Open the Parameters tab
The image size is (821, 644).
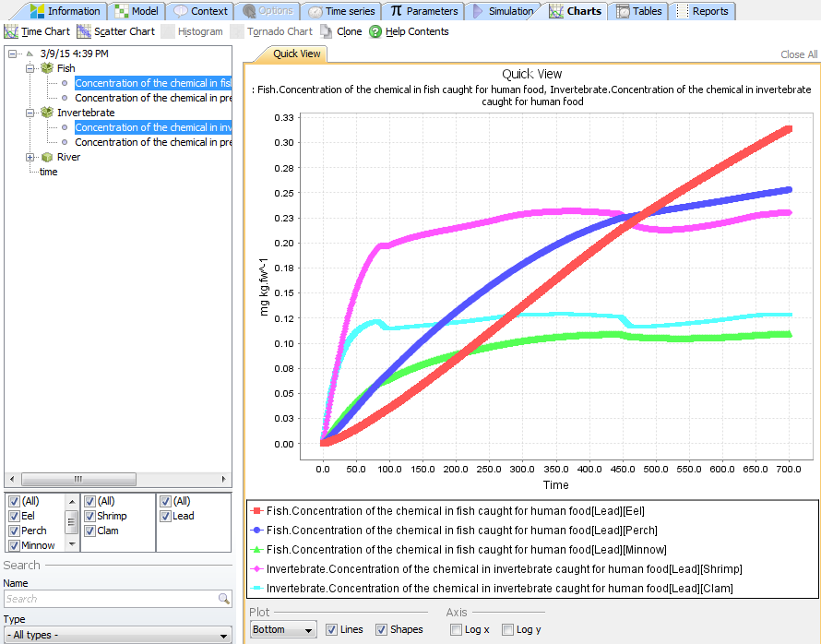click(423, 11)
